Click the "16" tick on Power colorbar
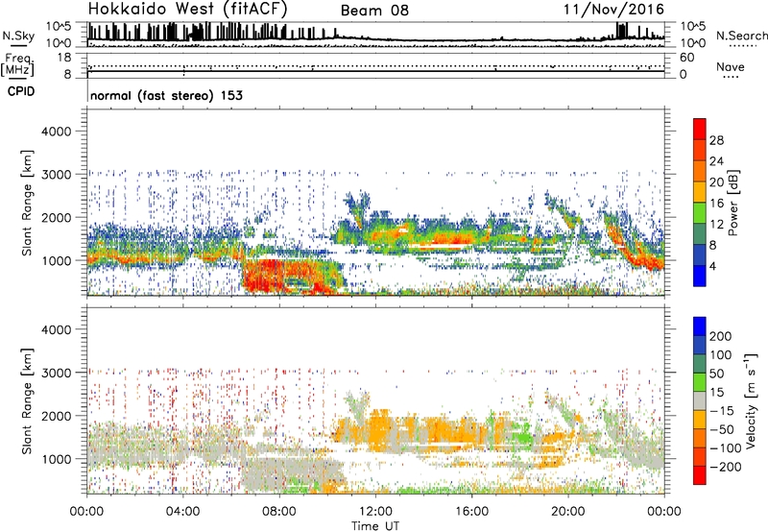The image size is (768, 532). click(716, 204)
